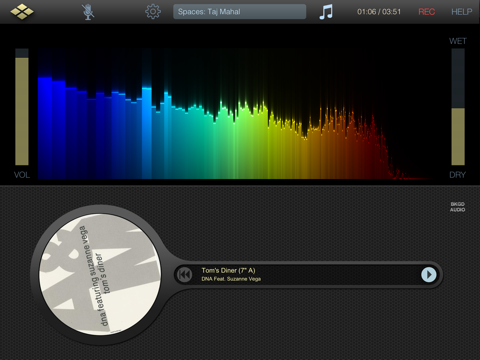480x360 pixels.
Task: Tap the Tom's Diner album artwork
Action: (100, 274)
